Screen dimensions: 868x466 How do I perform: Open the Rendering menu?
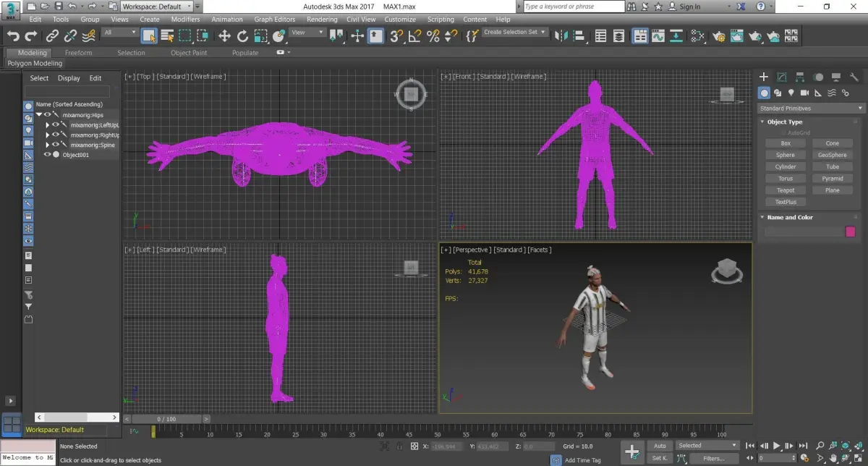[322, 20]
